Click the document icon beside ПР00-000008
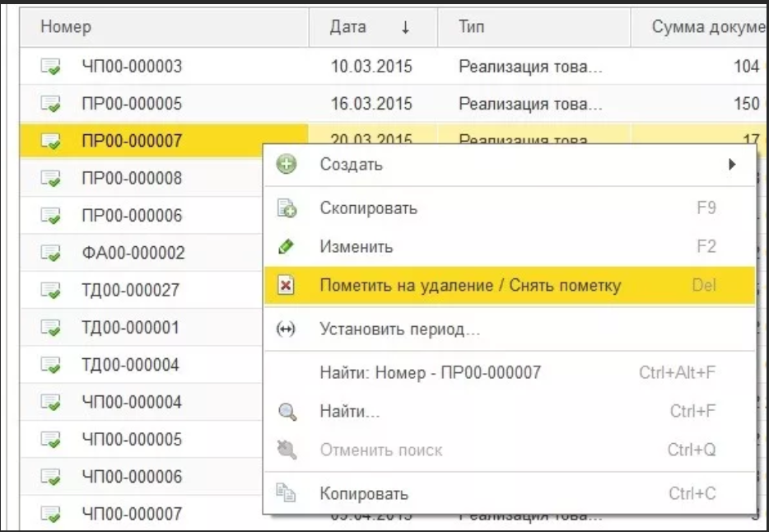 coord(50,178)
